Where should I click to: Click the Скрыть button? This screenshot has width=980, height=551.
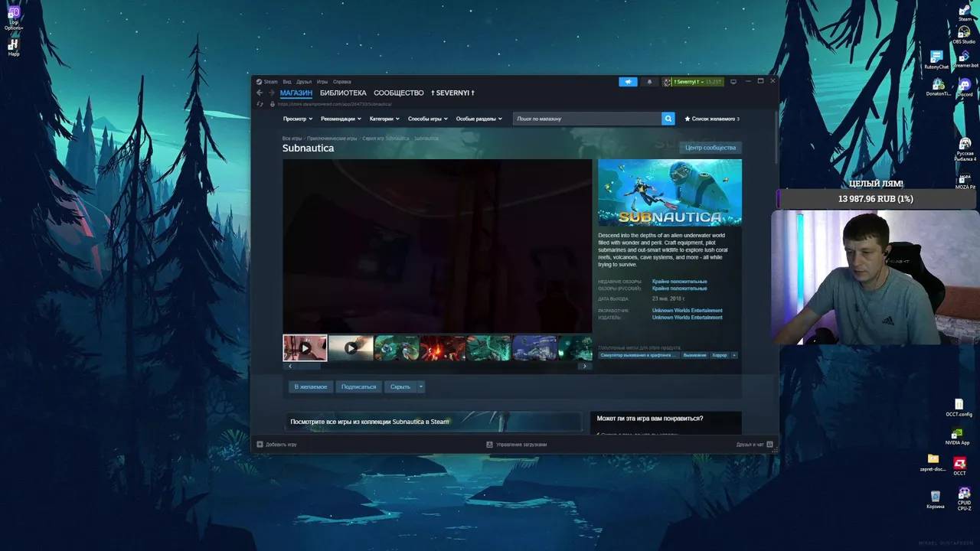[400, 386]
